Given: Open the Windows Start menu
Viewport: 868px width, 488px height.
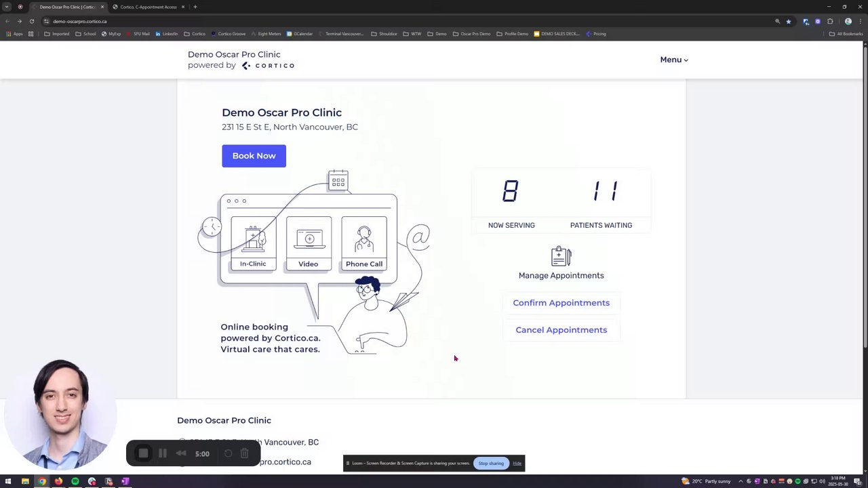Looking at the screenshot, I should [8, 481].
